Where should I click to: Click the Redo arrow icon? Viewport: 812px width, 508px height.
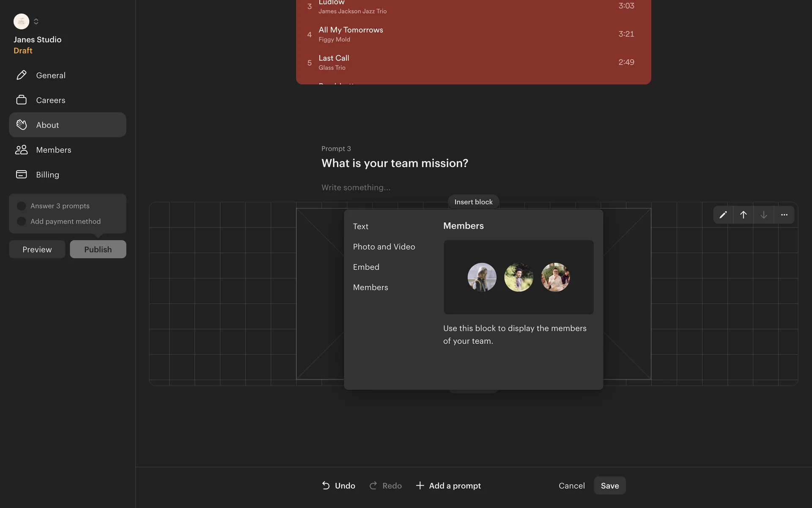[x=373, y=486]
